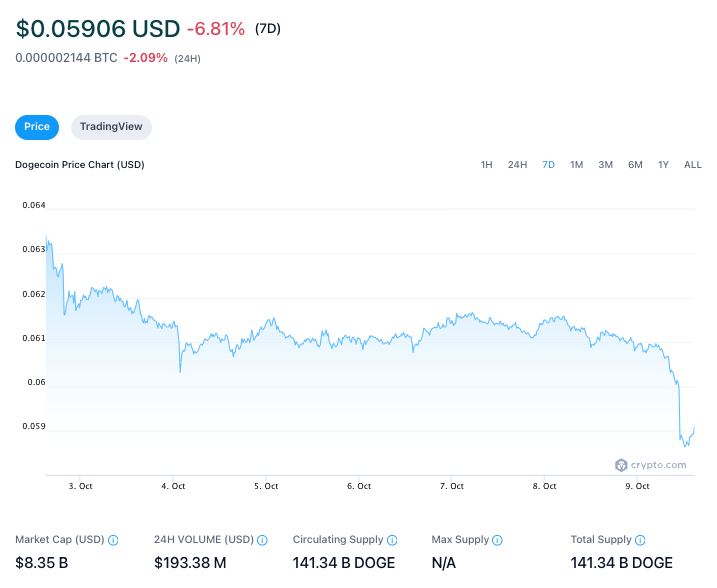The width and height of the screenshot is (717, 588).
Task: Switch to the TradingView chart
Action: tap(112, 127)
